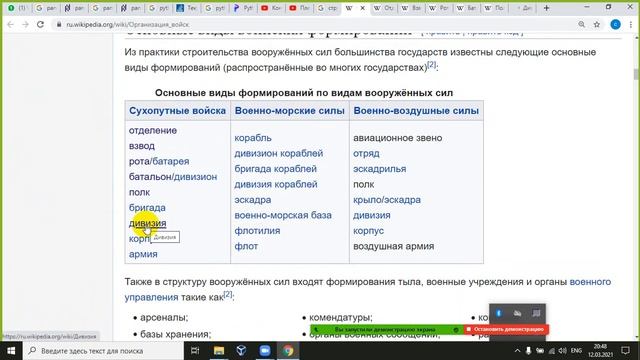Open the Chrome three-dot menu
This screenshot has height=360, width=640.
[632, 24]
